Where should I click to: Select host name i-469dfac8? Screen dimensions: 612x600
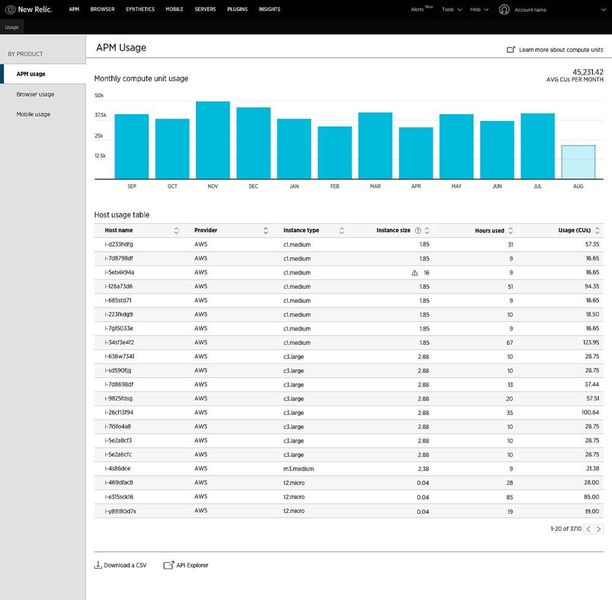[x=119, y=482]
